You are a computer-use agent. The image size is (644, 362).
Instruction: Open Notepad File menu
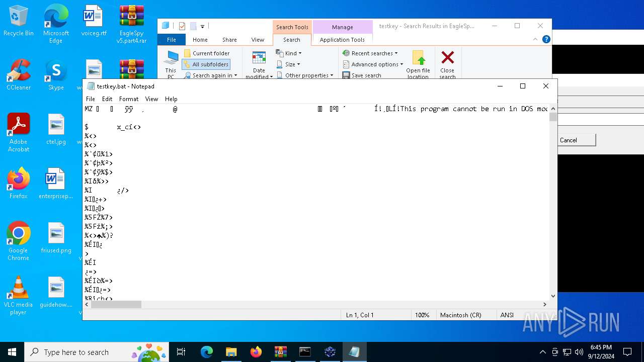click(91, 99)
